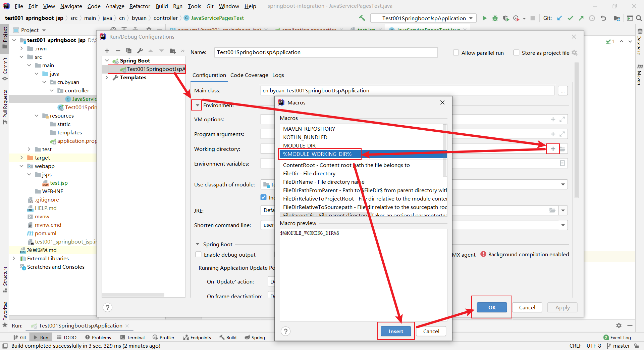Collapse the Environment section arrow
644x350 pixels.
tap(197, 105)
